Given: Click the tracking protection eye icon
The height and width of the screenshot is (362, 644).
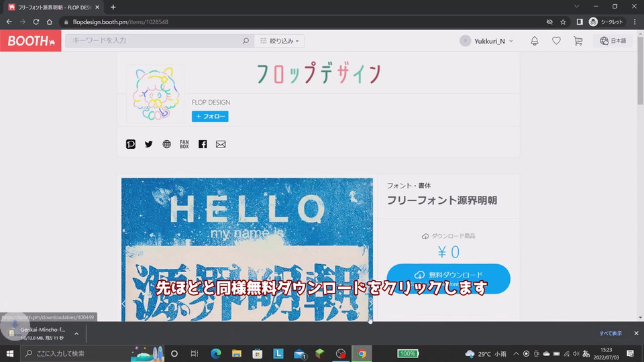Looking at the screenshot, I should [549, 21].
